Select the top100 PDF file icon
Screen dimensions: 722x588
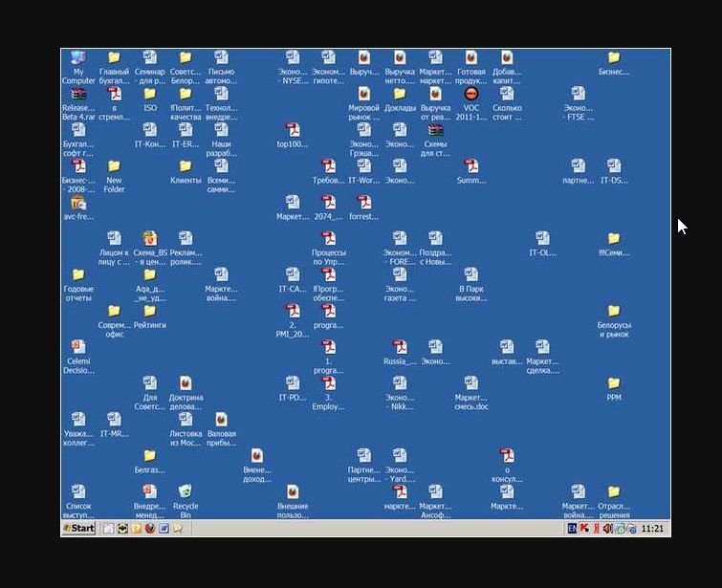[x=293, y=136]
